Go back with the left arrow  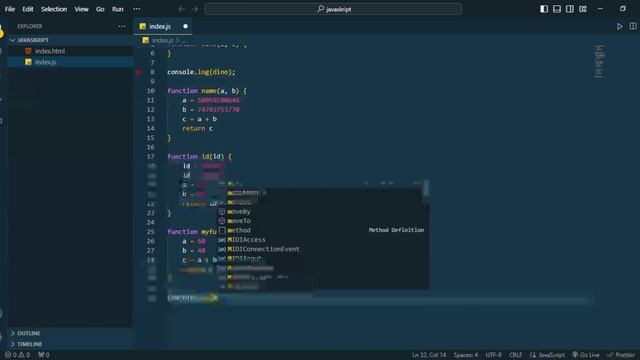point(182,9)
